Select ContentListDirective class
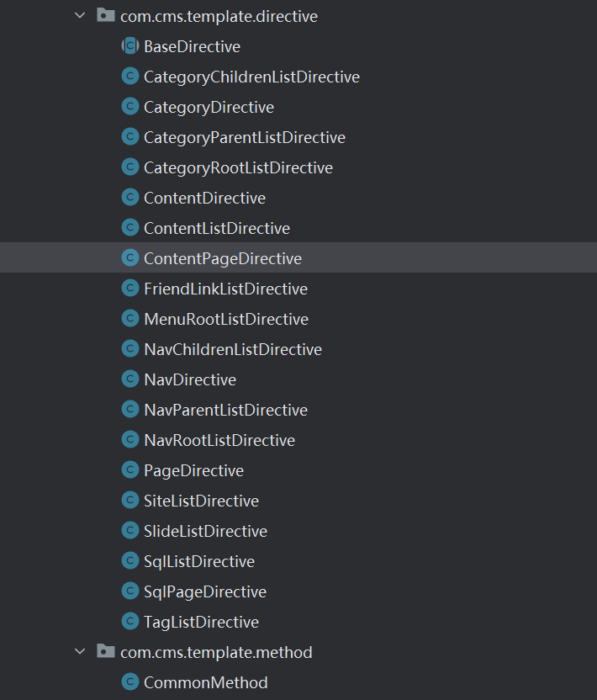This screenshot has width=597, height=700. [x=217, y=228]
